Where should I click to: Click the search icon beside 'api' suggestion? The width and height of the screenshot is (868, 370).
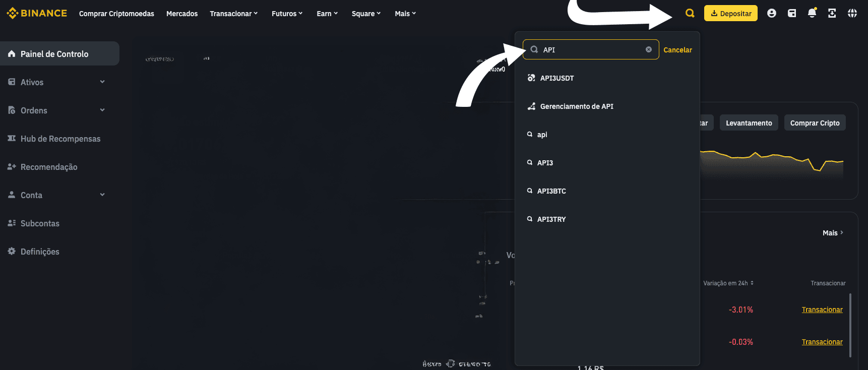(x=530, y=134)
